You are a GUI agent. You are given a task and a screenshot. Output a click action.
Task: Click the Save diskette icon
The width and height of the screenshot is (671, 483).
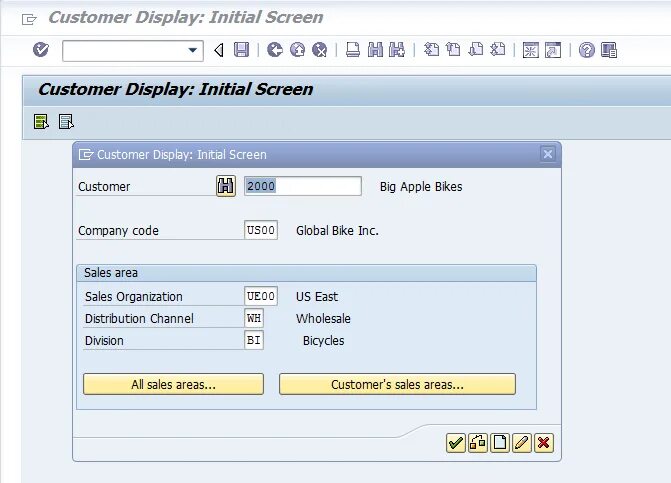[x=241, y=50]
